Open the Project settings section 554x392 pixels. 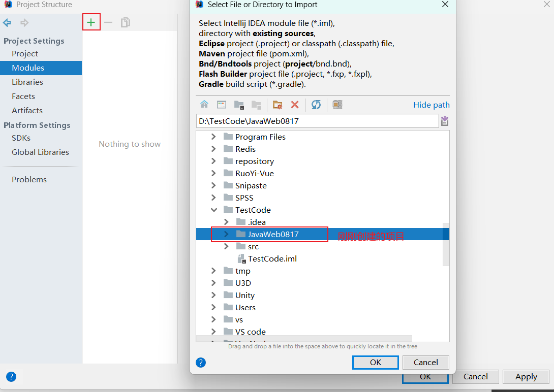pyautogui.click(x=25, y=54)
